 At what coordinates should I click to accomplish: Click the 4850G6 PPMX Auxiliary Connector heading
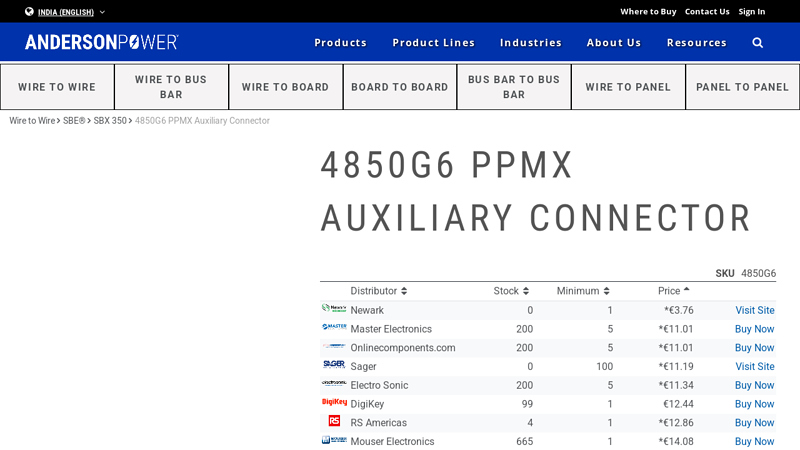coord(536,191)
